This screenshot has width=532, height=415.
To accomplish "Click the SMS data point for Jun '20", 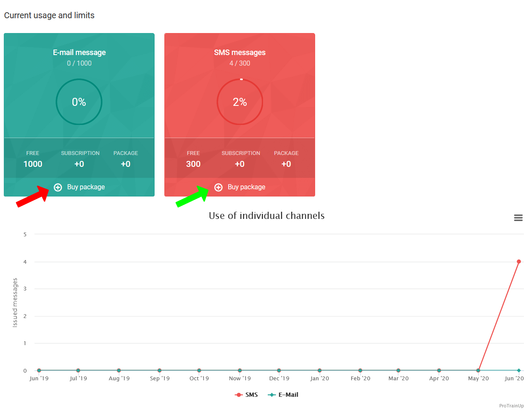I will tap(518, 262).
